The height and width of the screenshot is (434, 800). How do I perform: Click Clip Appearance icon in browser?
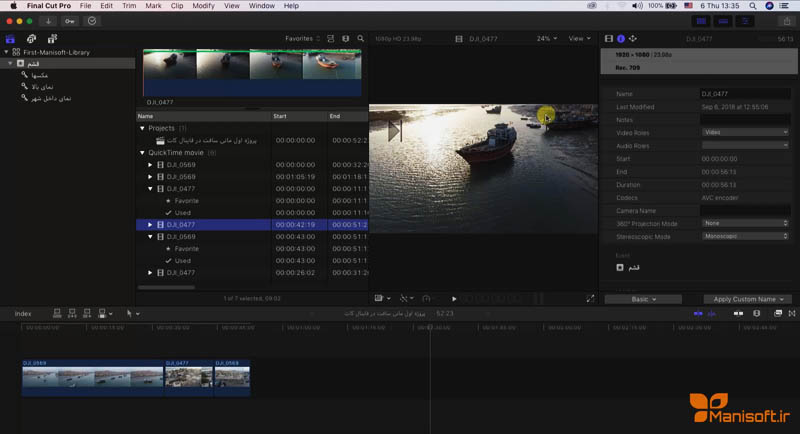click(346, 39)
